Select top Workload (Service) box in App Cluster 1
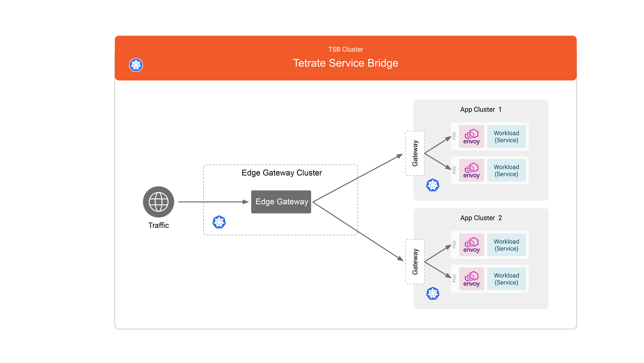644x363 pixels. coord(506,137)
